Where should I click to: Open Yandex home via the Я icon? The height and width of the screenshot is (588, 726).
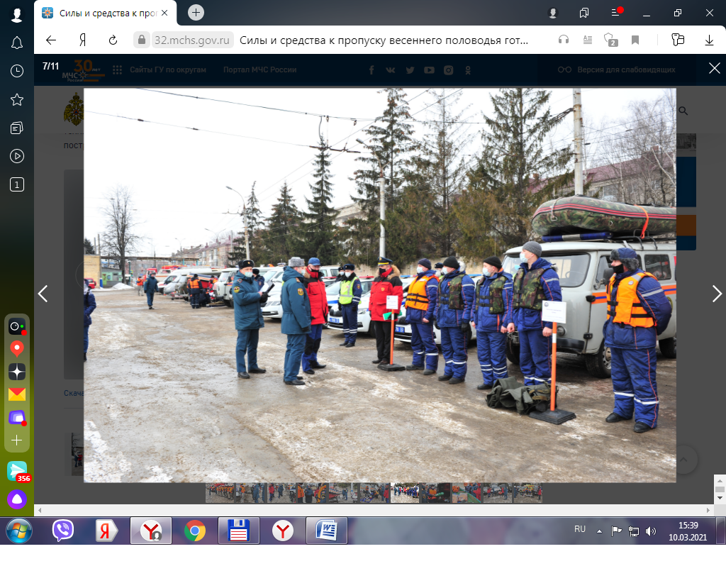tap(82, 40)
